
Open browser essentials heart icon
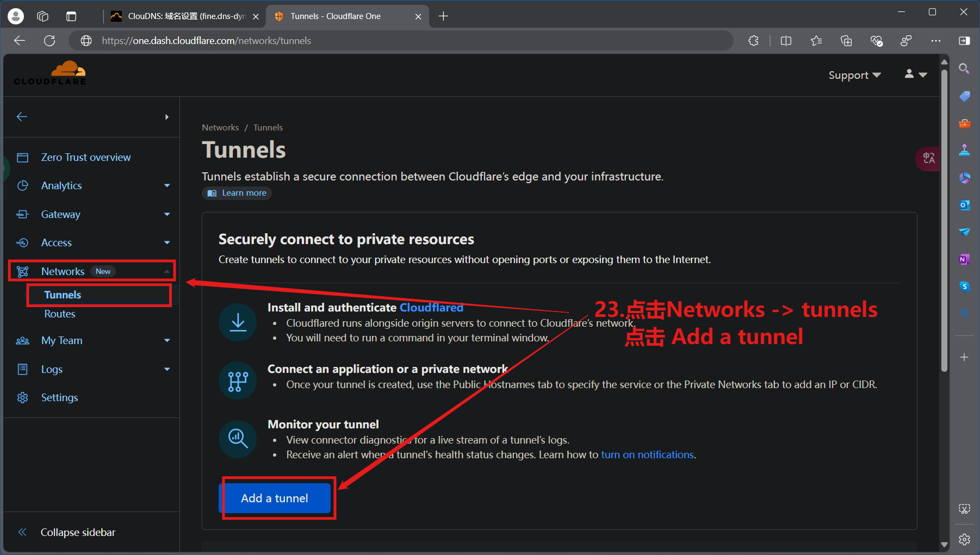tap(876, 41)
